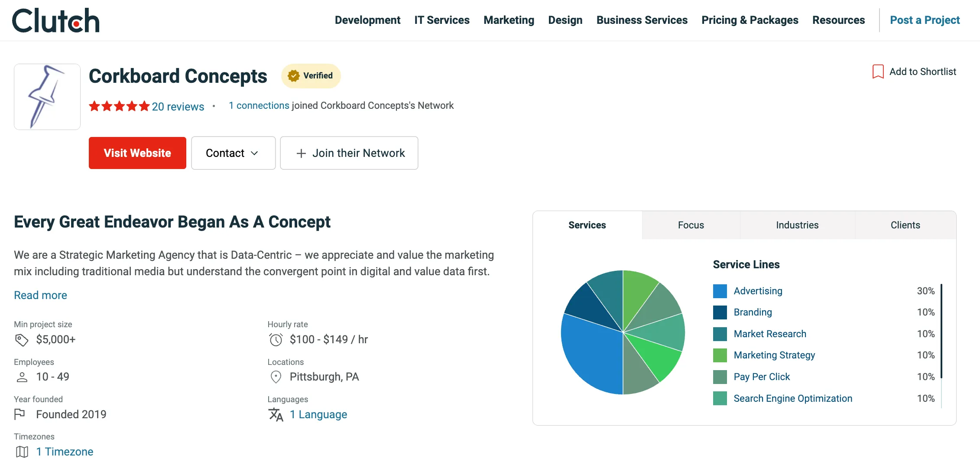The height and width of the screenshot is (475, 980).
Task: Switch to the Industries tab
Action: pyautogui.click(x=797, y=225)
